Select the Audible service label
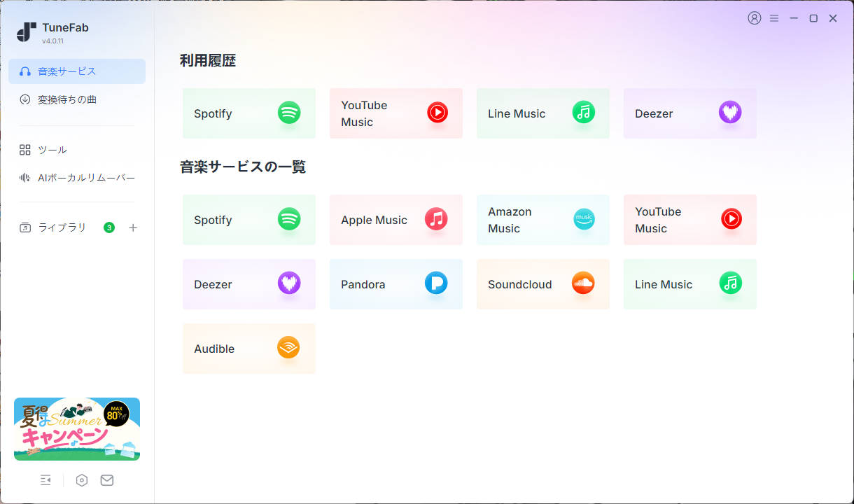Viewport: 854px width, 504px height. [214, 349]
